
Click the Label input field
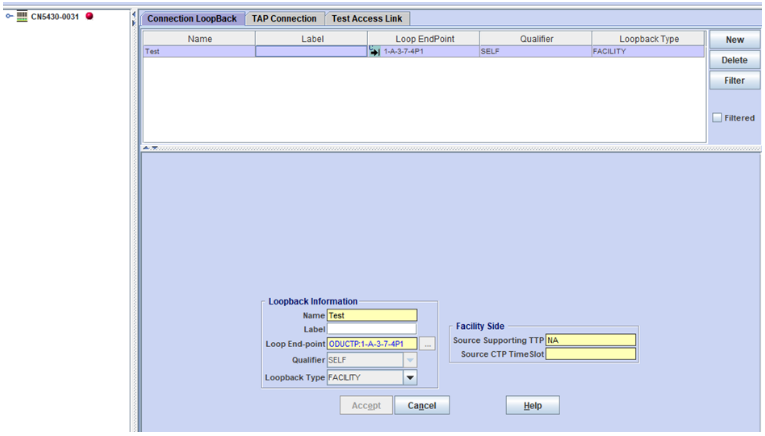point(371,328)
